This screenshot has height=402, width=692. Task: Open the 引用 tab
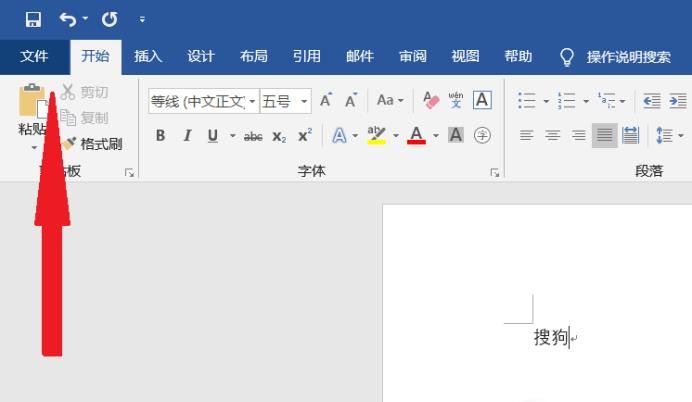click(x=307, y=56)
